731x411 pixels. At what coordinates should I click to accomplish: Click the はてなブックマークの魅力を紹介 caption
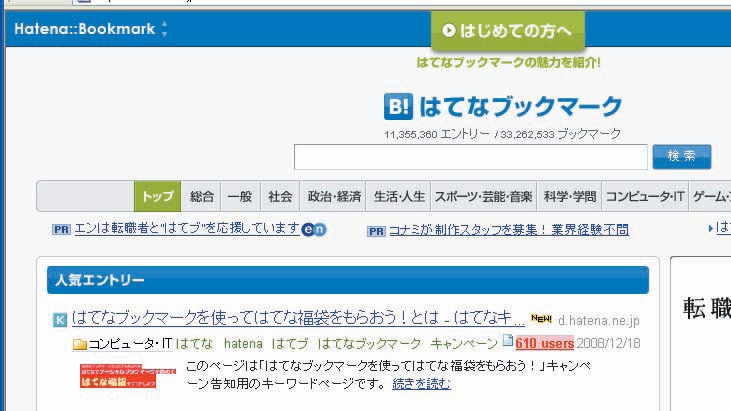pos(508,62)
